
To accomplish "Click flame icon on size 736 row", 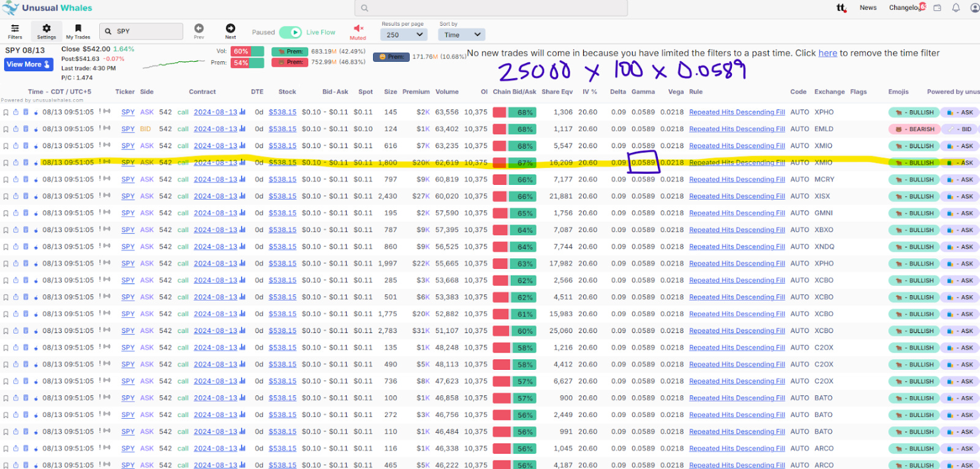I will click(x=36, y=381).
